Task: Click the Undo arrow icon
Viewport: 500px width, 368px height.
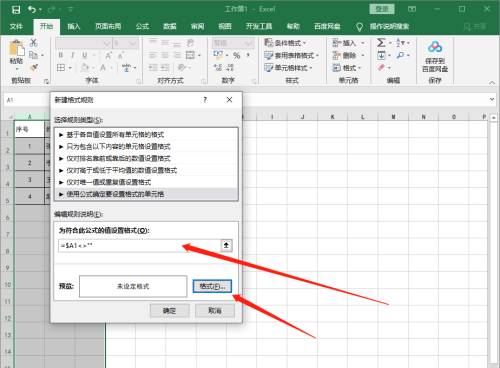Action: [32, 9]
